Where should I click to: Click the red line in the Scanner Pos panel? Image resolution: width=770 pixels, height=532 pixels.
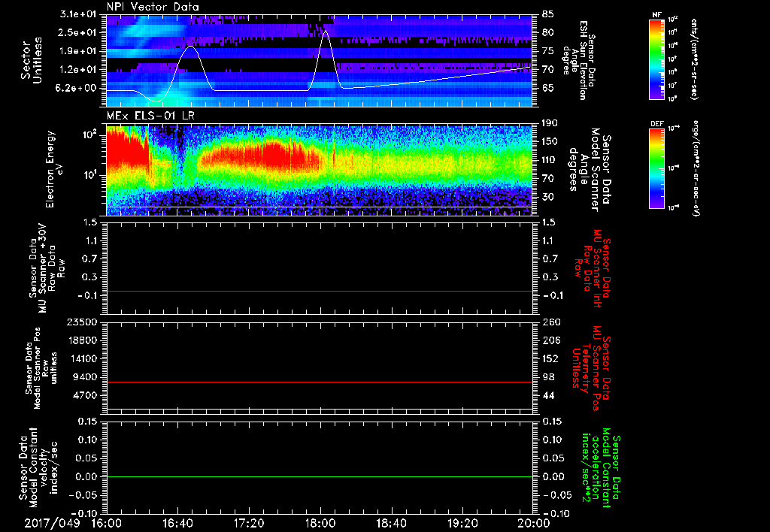(x=319, y=382)
